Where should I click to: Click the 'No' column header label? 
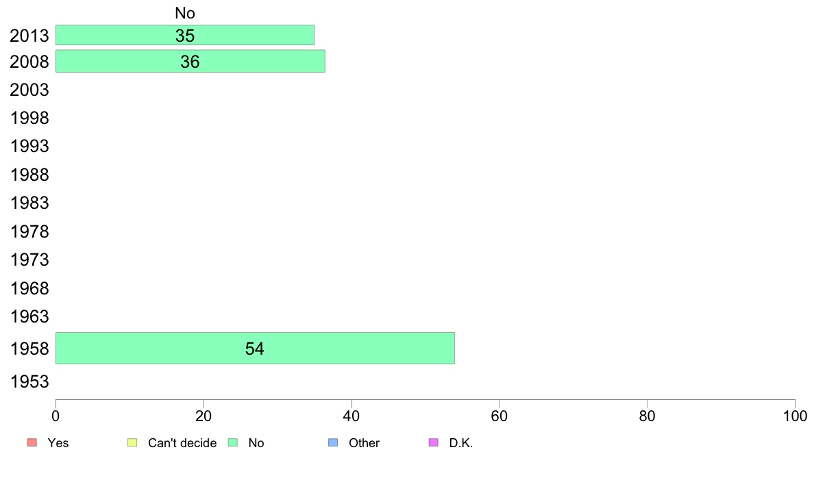pyautogui.click(x=185, y=13)
